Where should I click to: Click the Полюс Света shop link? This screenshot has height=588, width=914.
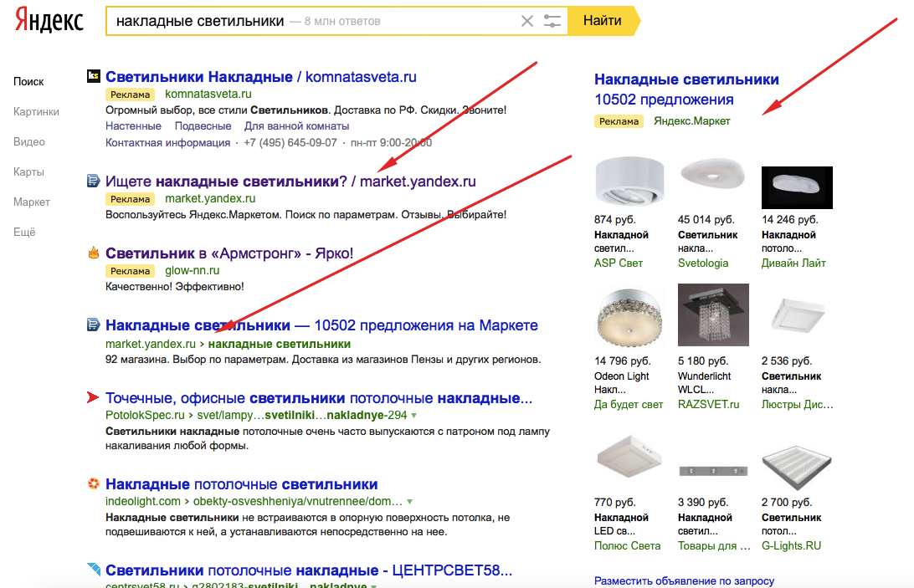[627, 546]
